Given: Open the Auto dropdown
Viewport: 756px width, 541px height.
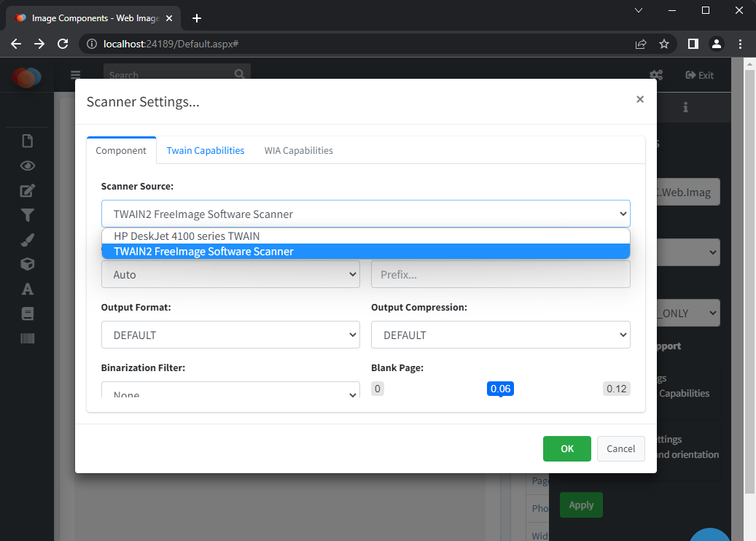Looking at the screenshot, I should [x=230, y=274].
